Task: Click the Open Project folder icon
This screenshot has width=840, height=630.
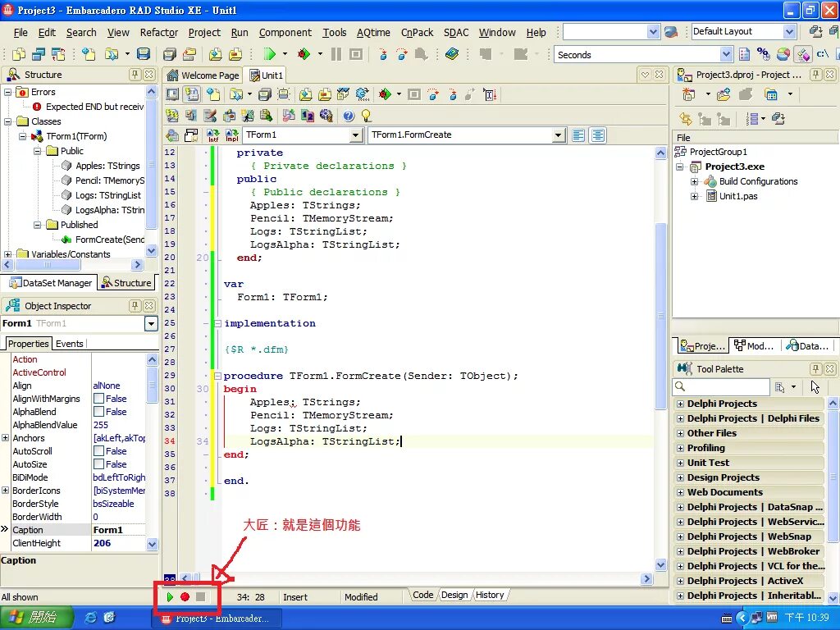Action: [x=189, y=54]
